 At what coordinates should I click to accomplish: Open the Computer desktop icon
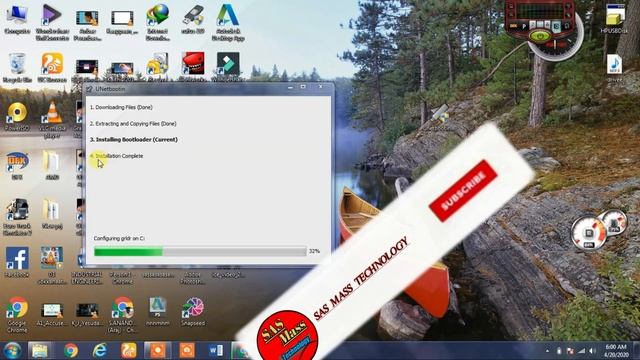pos(17,19)
